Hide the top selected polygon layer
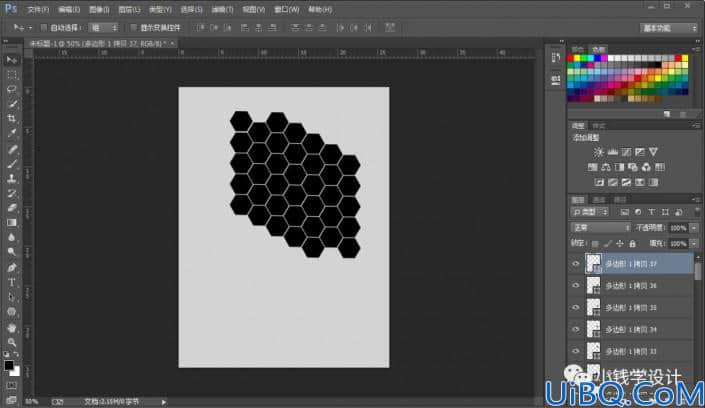This screenshot has height=408, width=705. [576, 264]
